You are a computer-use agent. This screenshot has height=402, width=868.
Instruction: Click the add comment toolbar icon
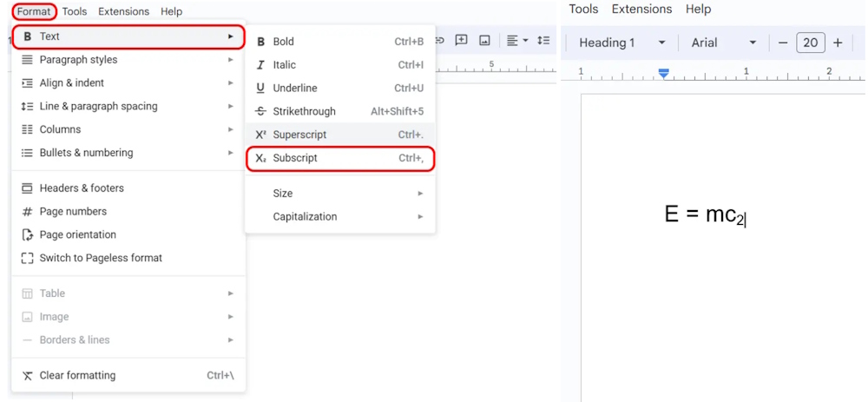click(462, 40)
